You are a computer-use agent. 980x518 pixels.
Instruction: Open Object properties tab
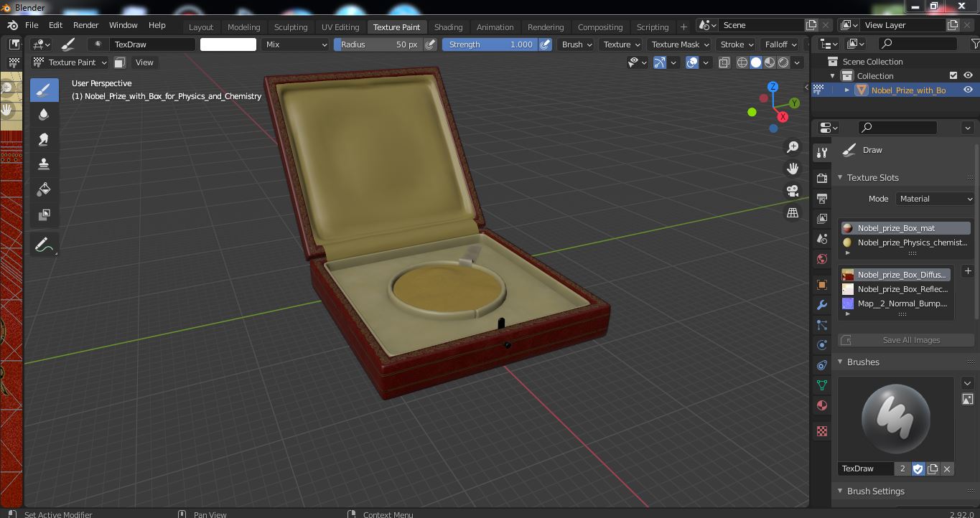(x=822, y=285)
